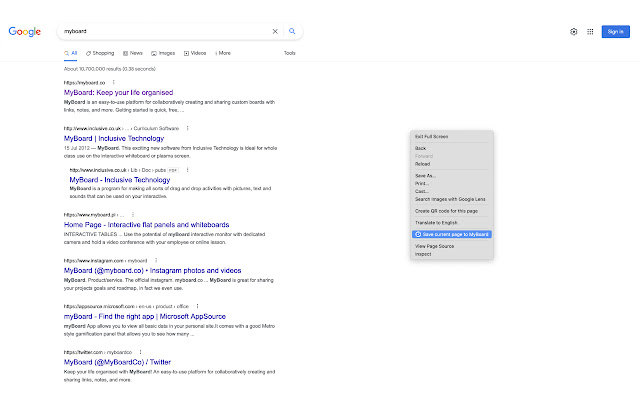
Task: Click three-dot menu beside Microsoft AppSource result
Action: coord(197,305)
